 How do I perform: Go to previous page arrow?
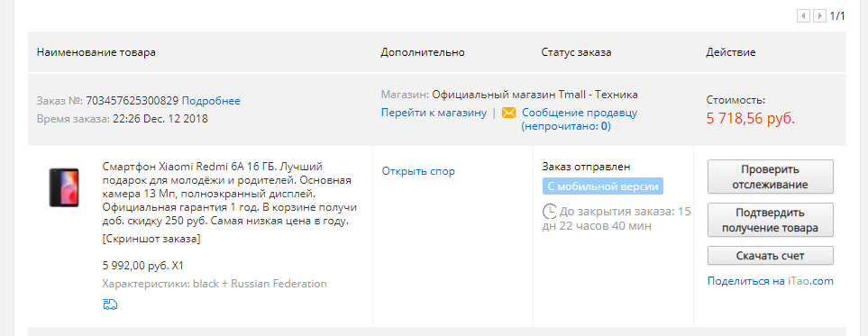(x=803, y=16)
